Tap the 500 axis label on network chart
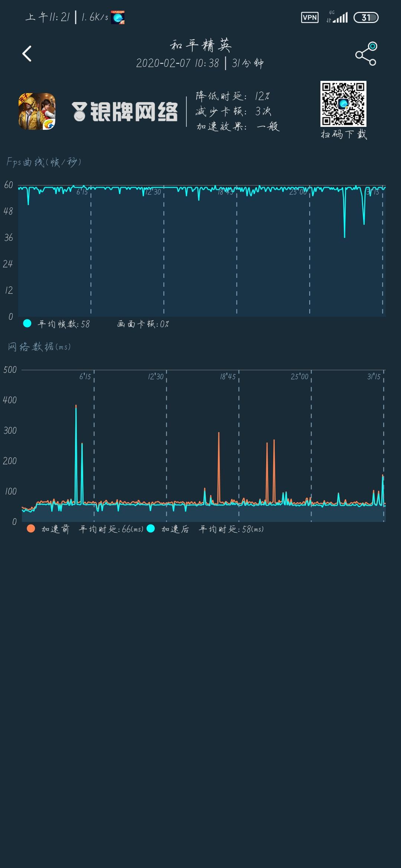The height and width of the screenshot is (868, 401). 10,370
